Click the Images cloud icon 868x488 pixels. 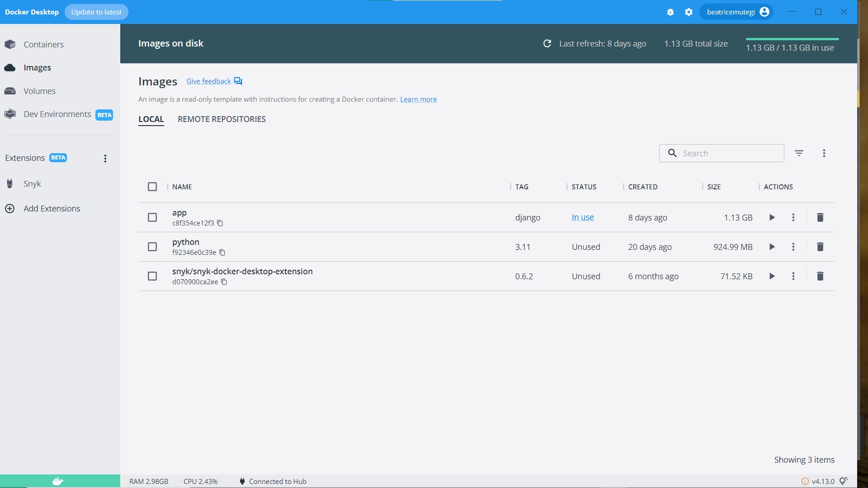point(10,68)
